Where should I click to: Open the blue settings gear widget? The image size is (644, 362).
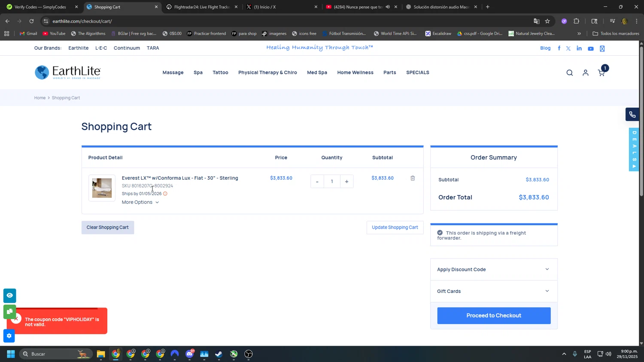[9, 336]
